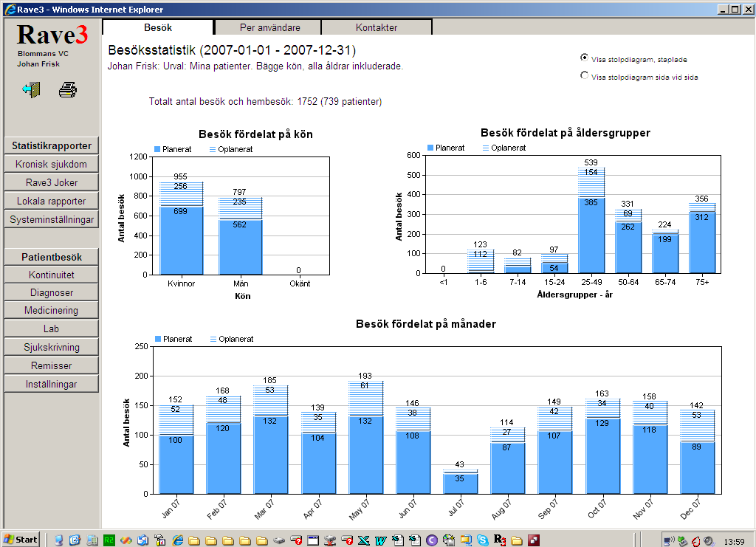View the Sjukskrivning report
756x547 pixels.
[x=52, y=347]
